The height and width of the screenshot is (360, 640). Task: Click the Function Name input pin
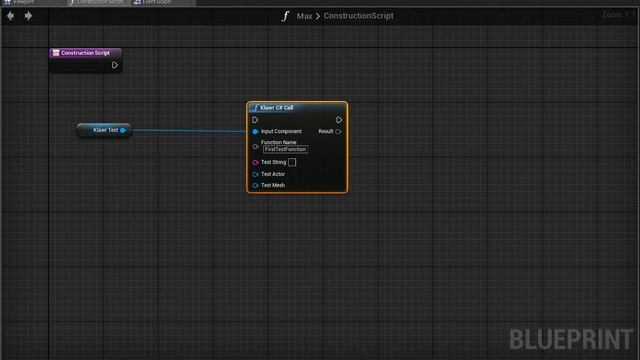(256, 147)
